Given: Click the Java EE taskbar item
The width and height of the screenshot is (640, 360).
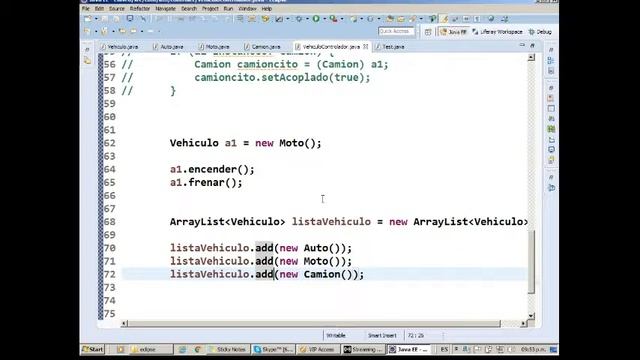Looking at the screenshot, I should click(408, 349).
